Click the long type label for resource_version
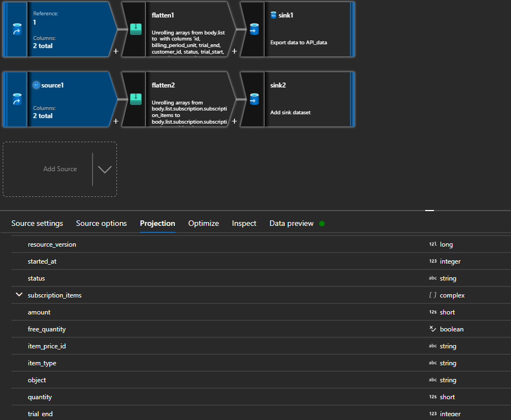Screen dimensions: 511x420 [446, 244]
